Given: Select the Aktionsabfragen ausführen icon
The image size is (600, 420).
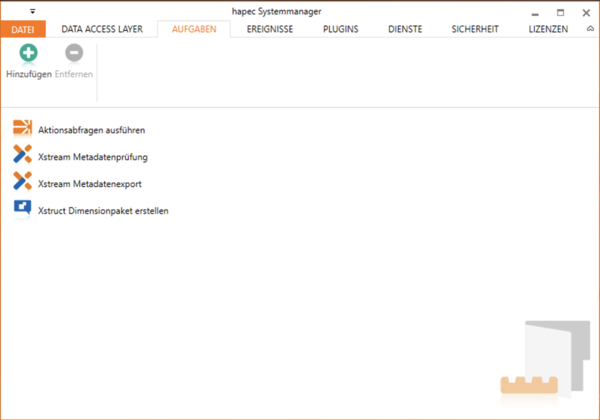Looking at the screenshot, I should click(x=23, y=128).
